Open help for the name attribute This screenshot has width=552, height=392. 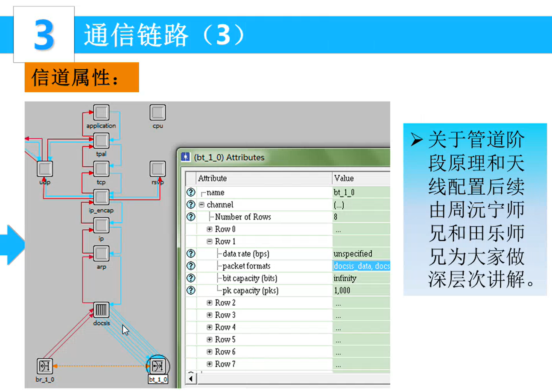pos(191,193)
